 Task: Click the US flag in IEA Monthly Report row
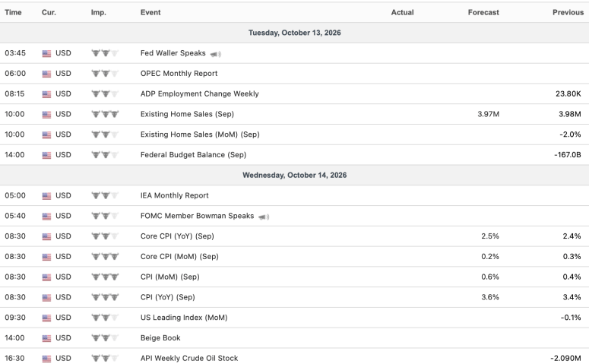pos(46,196)
